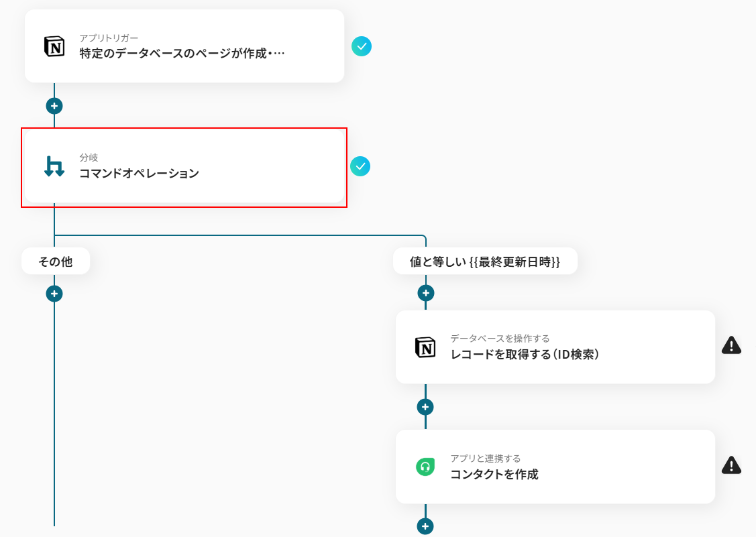The width and height of the screenshot is (756, 537).
Task: Add a step between レコードを取得する and コンタクトを作成
Action: click(425, 407)
